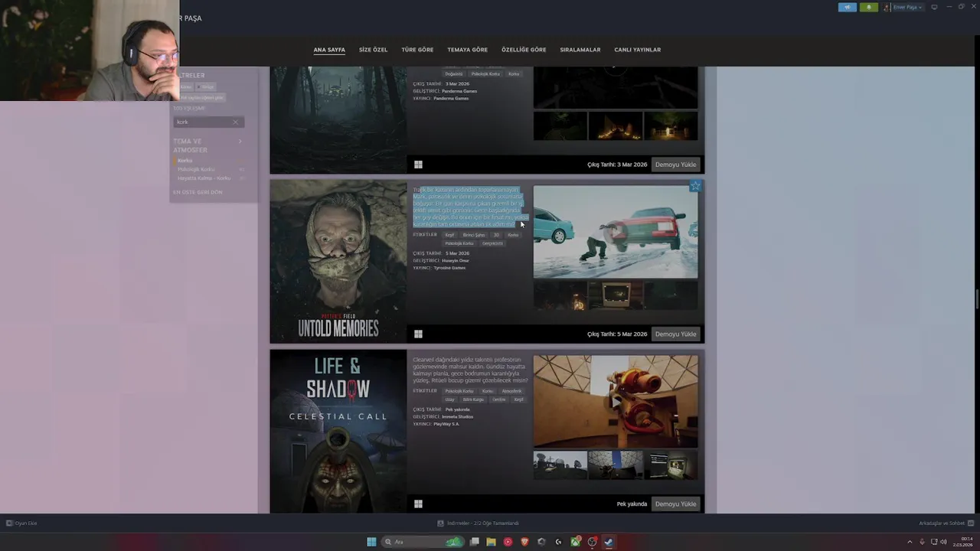Click the Keşif tag on Untold Memories
980x551 pixels.
tap(450, 235)
